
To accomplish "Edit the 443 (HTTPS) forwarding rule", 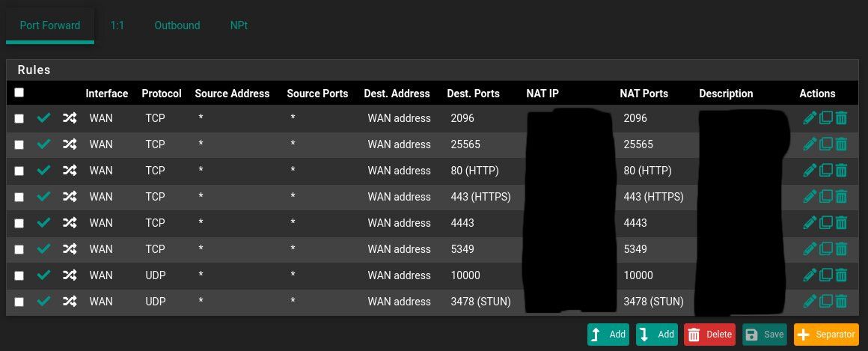I will coord(809,197).
